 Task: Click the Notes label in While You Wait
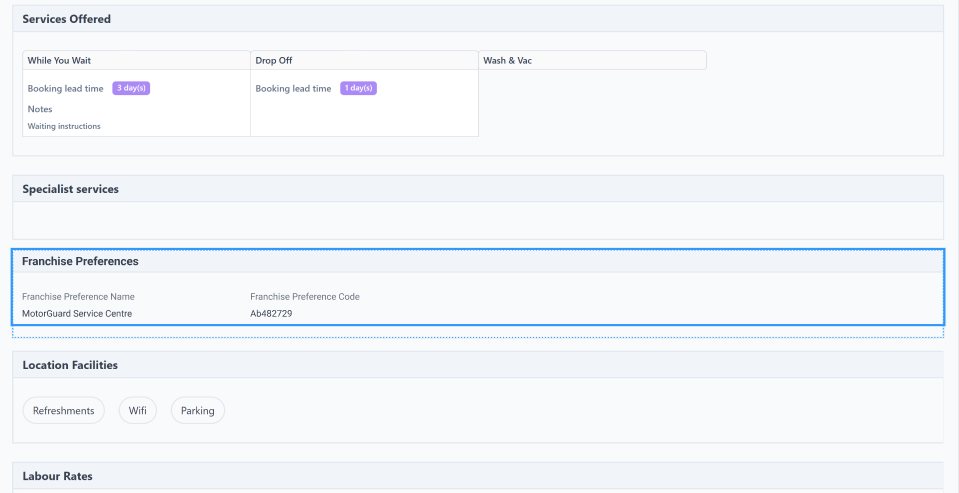(40, 109)
